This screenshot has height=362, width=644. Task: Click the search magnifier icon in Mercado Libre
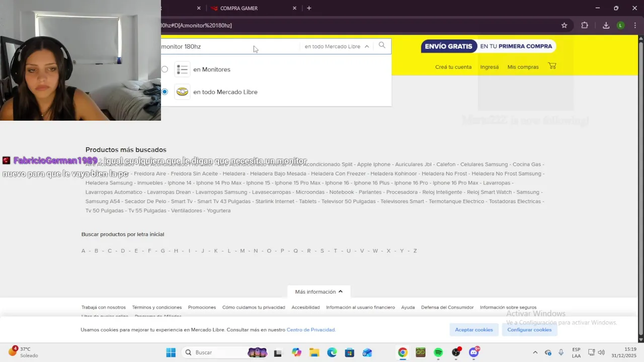[x=382, y=46]
